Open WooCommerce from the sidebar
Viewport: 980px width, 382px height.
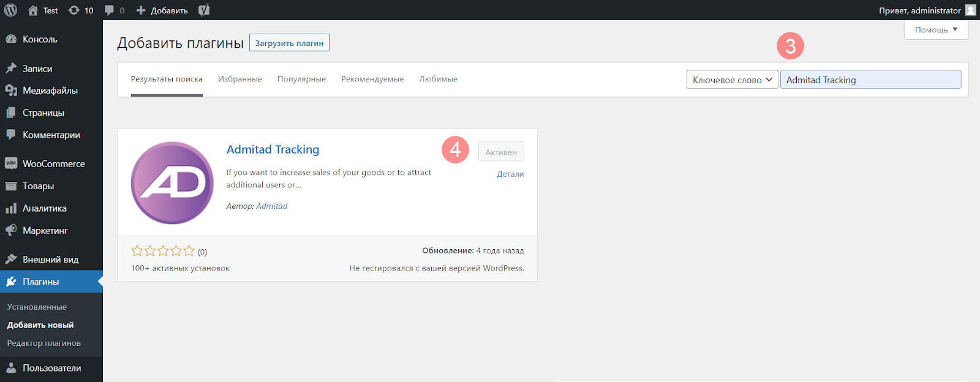click(53, 164)
